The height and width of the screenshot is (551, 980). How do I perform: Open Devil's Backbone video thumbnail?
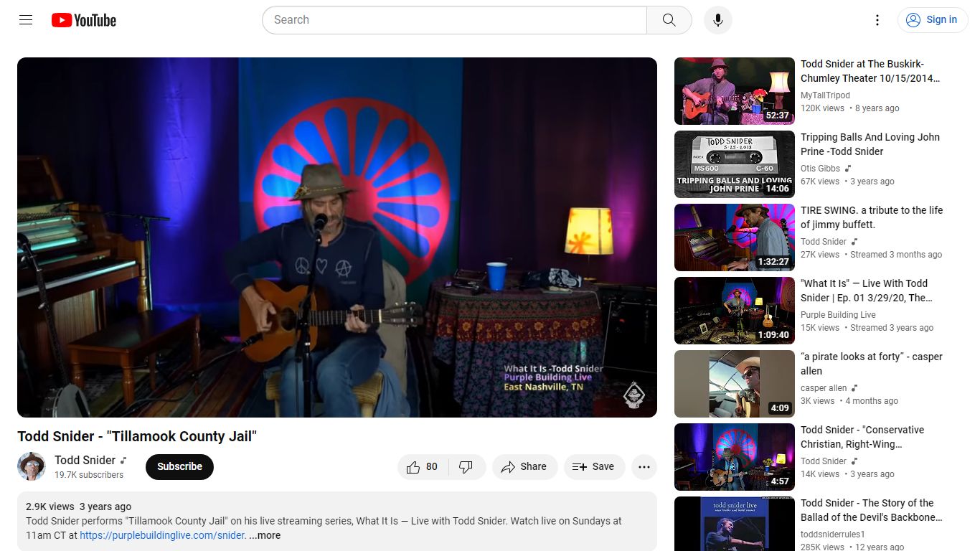click(735, 524)
